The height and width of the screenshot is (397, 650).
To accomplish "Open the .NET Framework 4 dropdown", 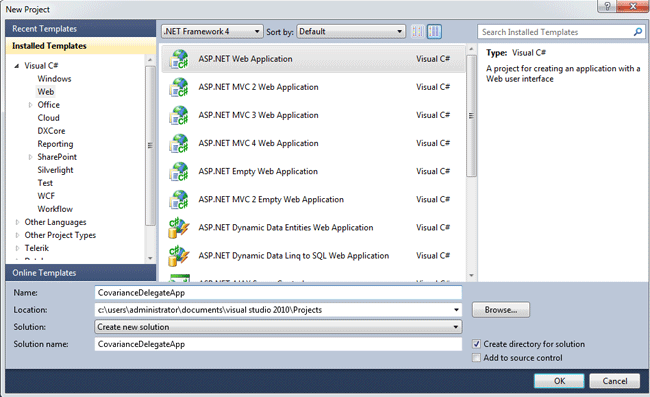I will [212, 31].
